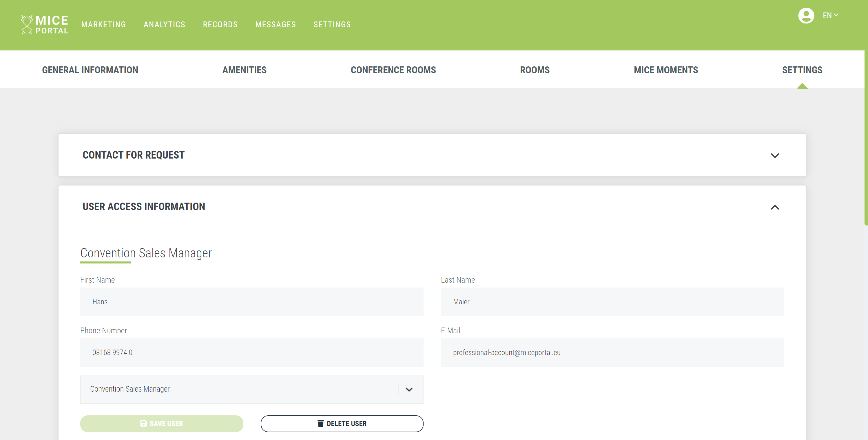The height and width of the screenshot is (440, 868).
Task: Collapse the User Access Information section chevron
Action: coord(775,207)
